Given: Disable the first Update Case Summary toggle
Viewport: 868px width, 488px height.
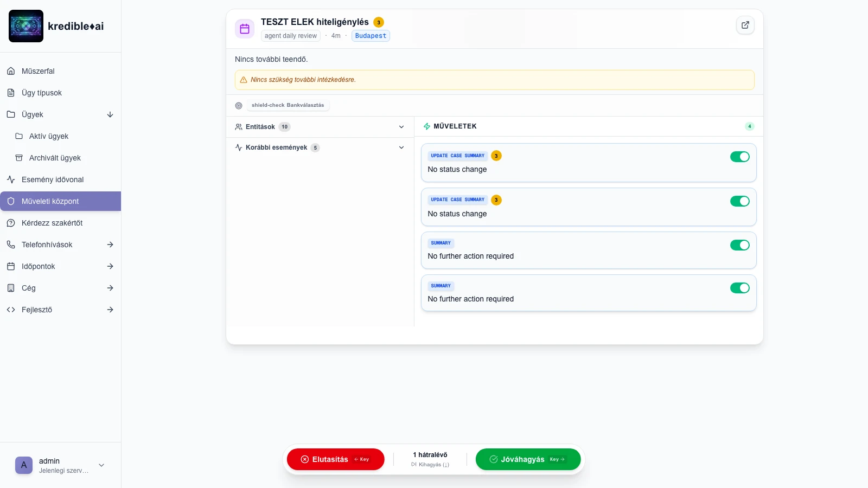Looking at the screenshot, I should 739,157.
